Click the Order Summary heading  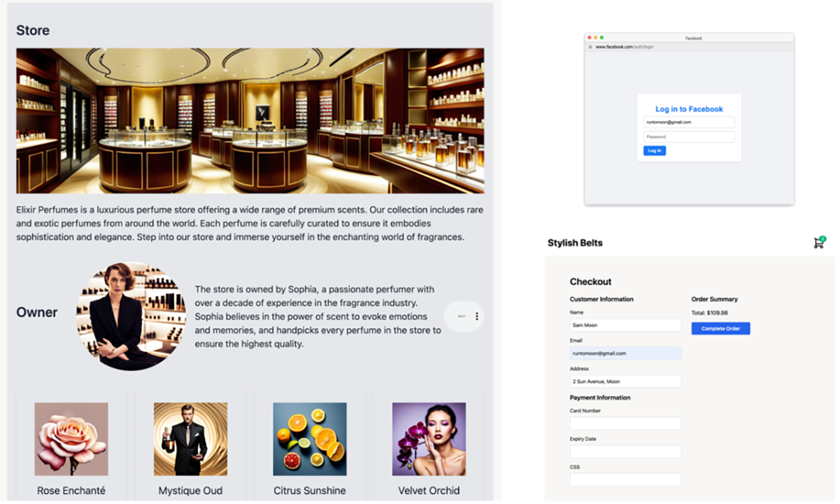coord(715,299)
